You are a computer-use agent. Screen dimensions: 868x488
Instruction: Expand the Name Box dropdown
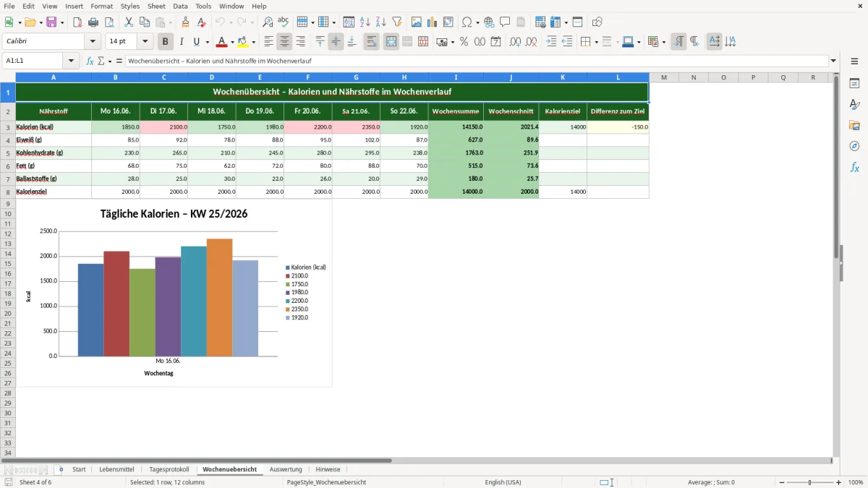point(71,61)
